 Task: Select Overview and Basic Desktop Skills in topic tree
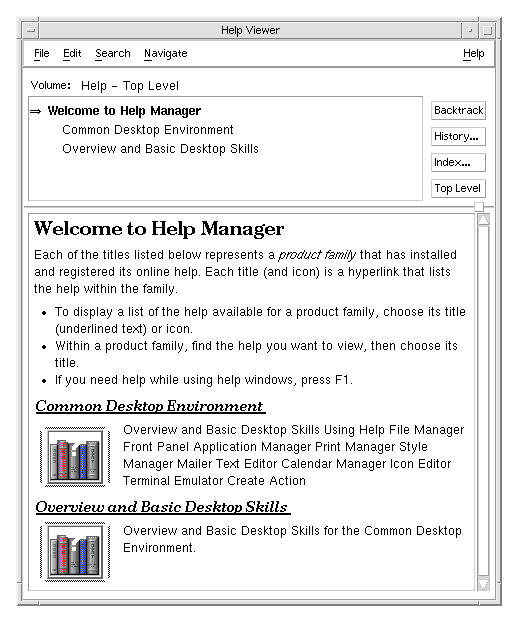160,149
